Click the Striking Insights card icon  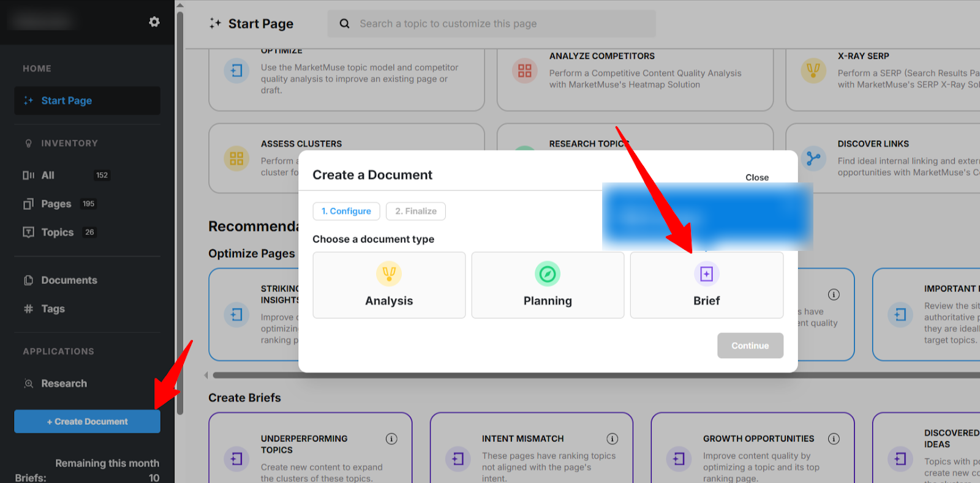236,315
